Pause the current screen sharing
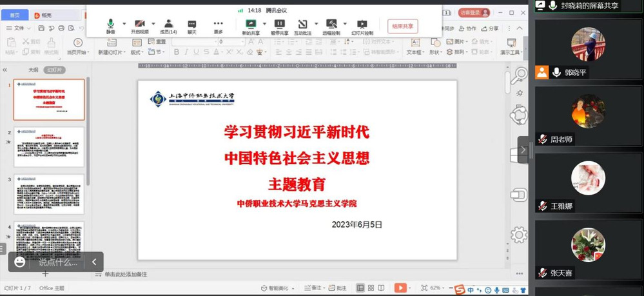 pyautogui.click(x=279, y=26)
